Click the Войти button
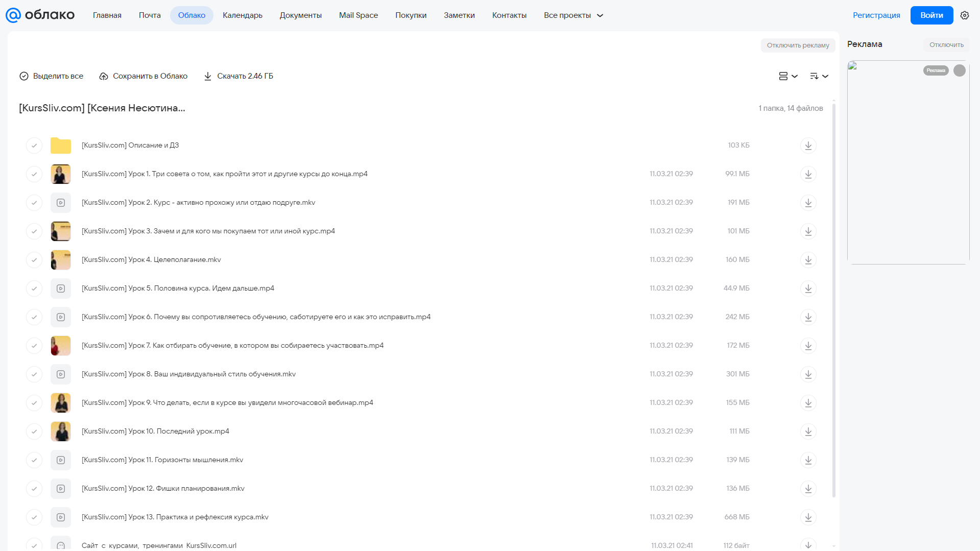 [x=931, y=15]
